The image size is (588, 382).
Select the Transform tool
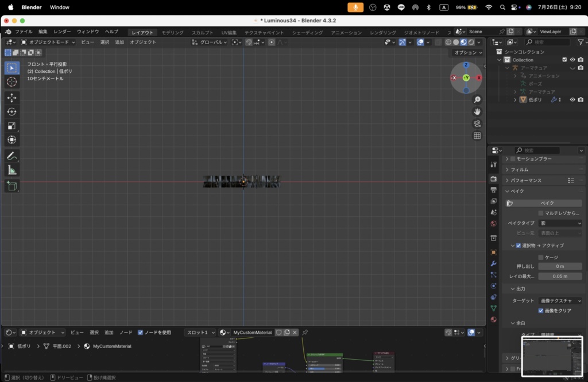11,140
